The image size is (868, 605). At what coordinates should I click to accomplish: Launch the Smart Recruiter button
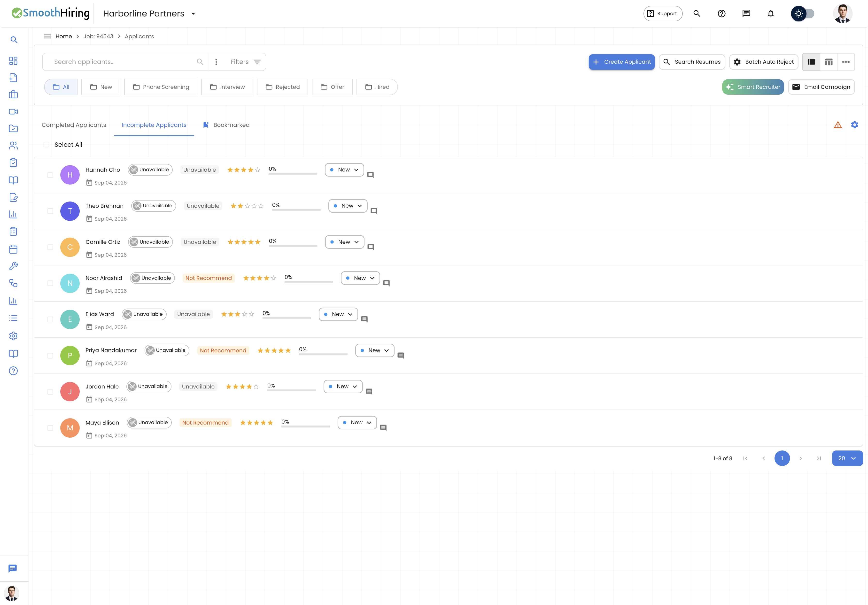(753, 87)
